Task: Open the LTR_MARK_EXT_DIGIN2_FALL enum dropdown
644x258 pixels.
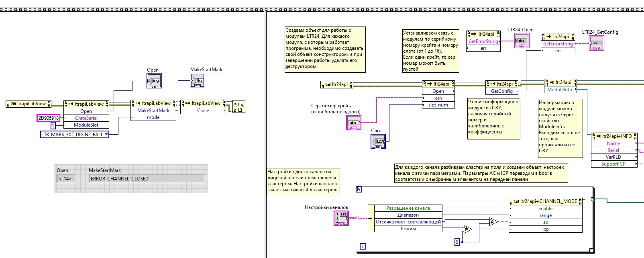Action: [106, 135]
